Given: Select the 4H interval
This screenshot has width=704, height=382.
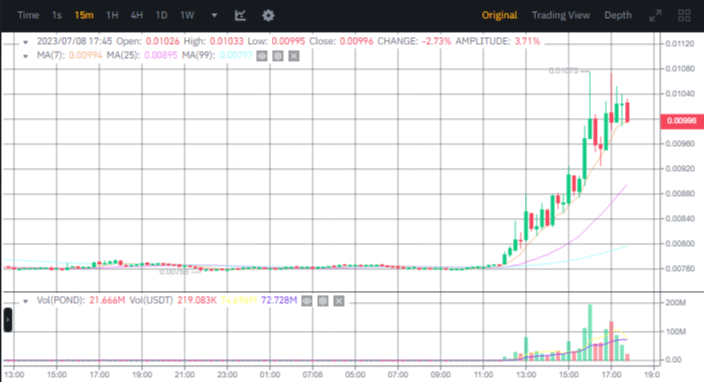Looking at the screenshot, I should [136, 15].
